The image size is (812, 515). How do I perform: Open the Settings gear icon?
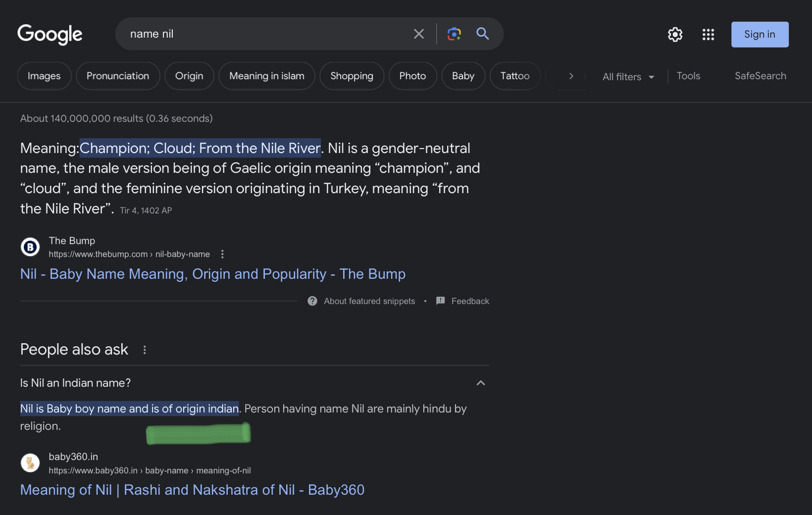point(675,34)
